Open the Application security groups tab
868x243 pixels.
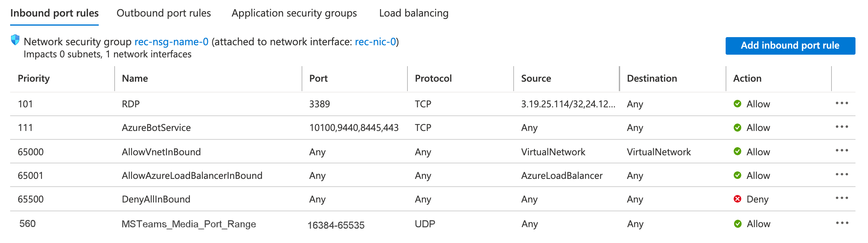coord(294,13)
